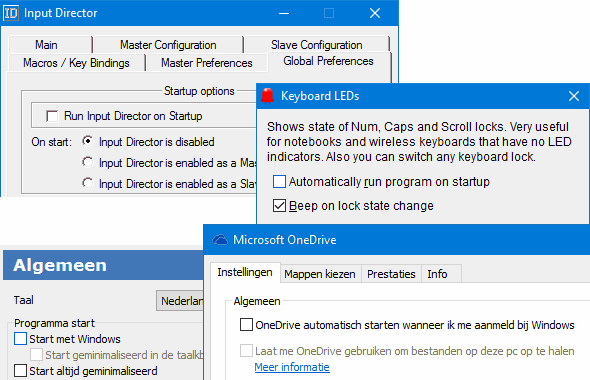The image size is (590, 380).
Task: Open the Master Preferences tab
Action: click(x=207, y=63)
